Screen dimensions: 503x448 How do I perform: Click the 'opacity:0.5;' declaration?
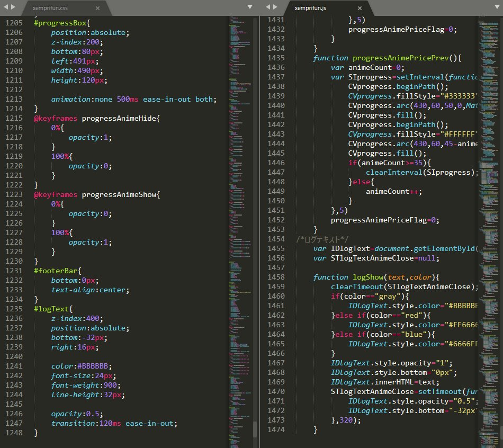77,414
